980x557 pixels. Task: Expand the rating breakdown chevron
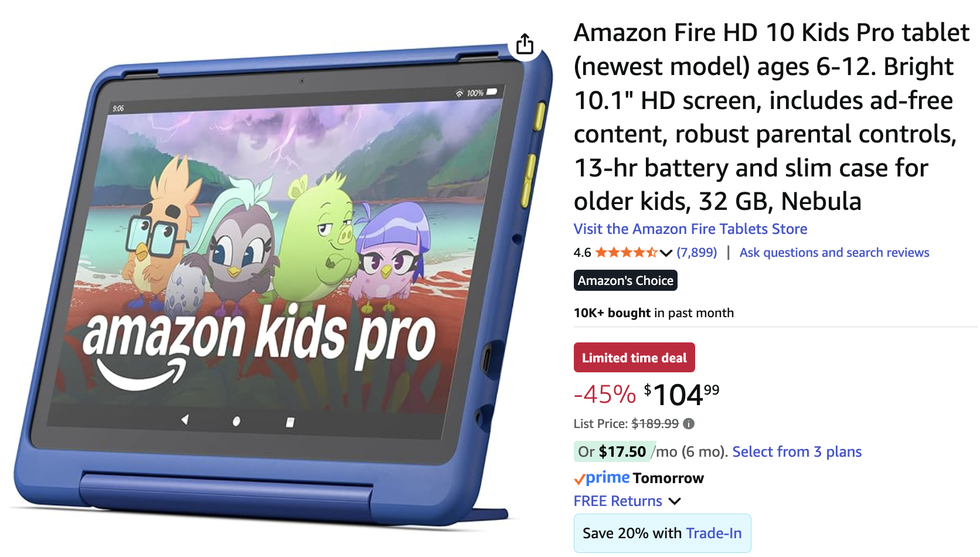(666, 253)
